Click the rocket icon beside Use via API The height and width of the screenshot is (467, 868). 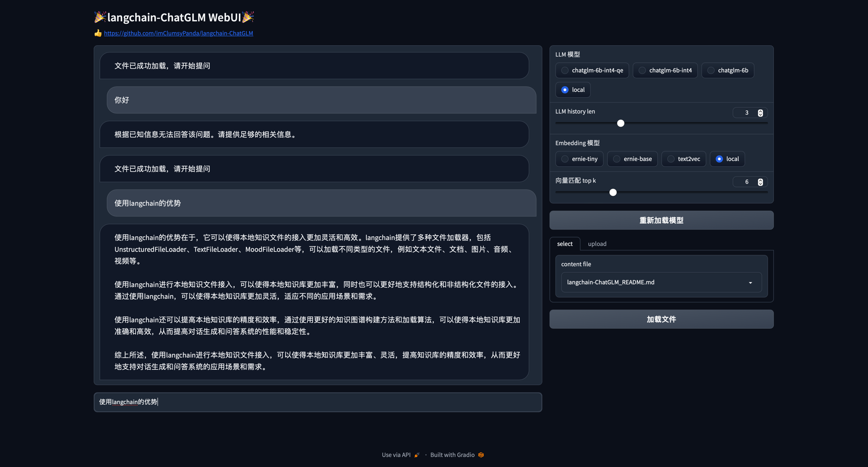point(417,455)
